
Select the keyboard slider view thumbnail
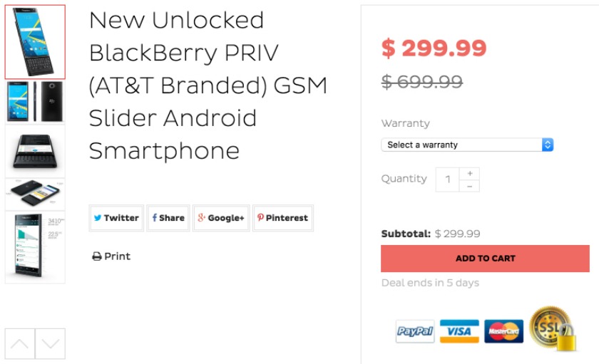pyautogui.click(x=35, y=150)
